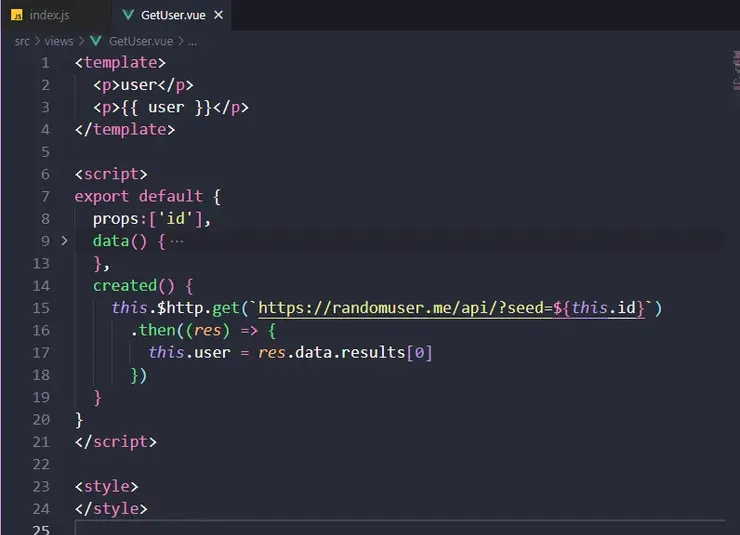740x535 pixels.
Task: Click the props:['id'] line
Action: (x=151, y=219)
